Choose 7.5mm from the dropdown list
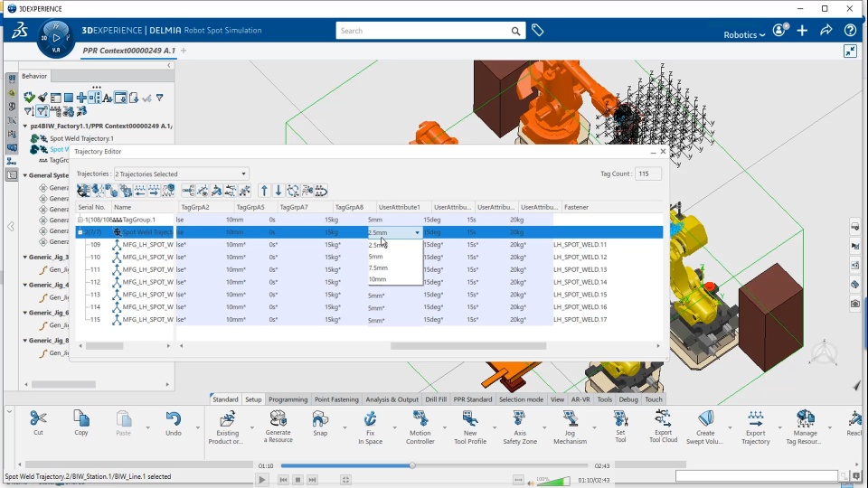This screenshot has height=488, width=868. pyautogui.click(x=395, y=267)
